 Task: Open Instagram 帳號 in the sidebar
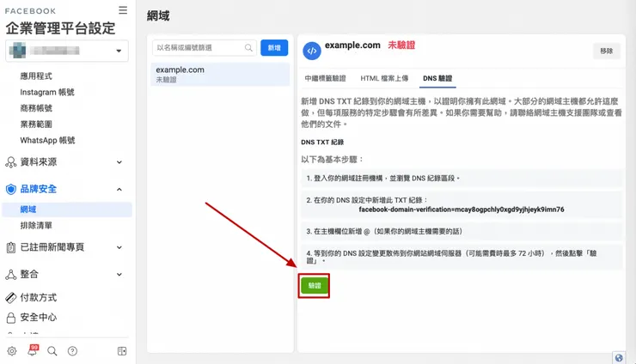click(x=47, y=92)
